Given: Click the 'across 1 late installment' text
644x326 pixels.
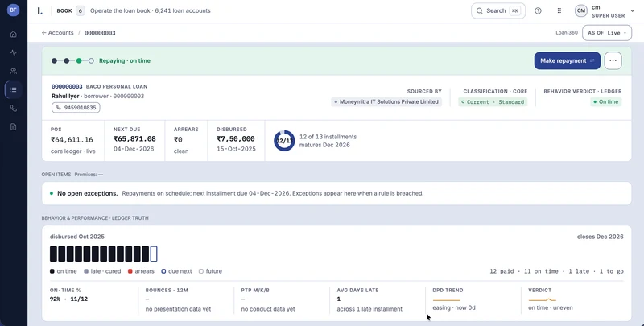Looking at the screenshot, I should 369,309.
